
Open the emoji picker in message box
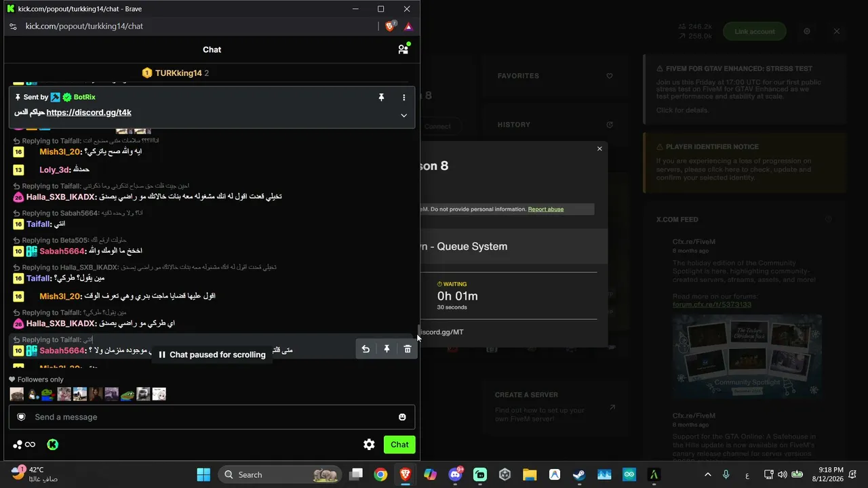402,417
